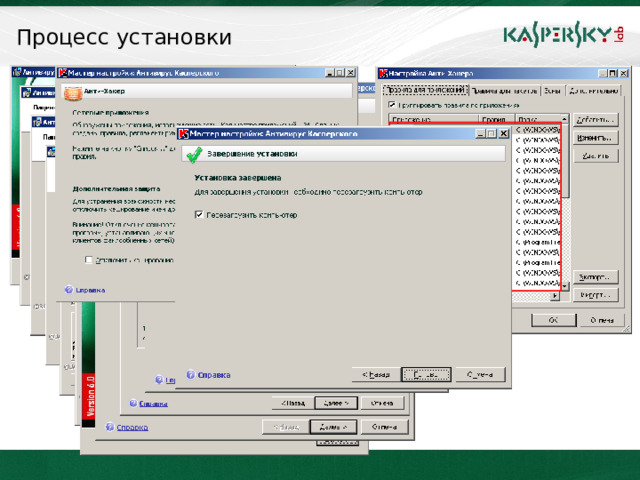
Task: Click help icon in Anti-Hacker wizard page
Action: coord(69,290)
